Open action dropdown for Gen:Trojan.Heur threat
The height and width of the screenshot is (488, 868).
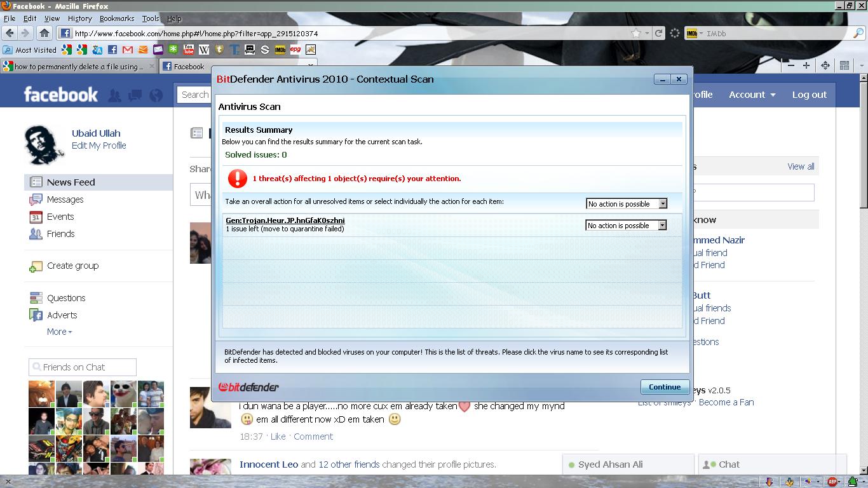(626, 226)
